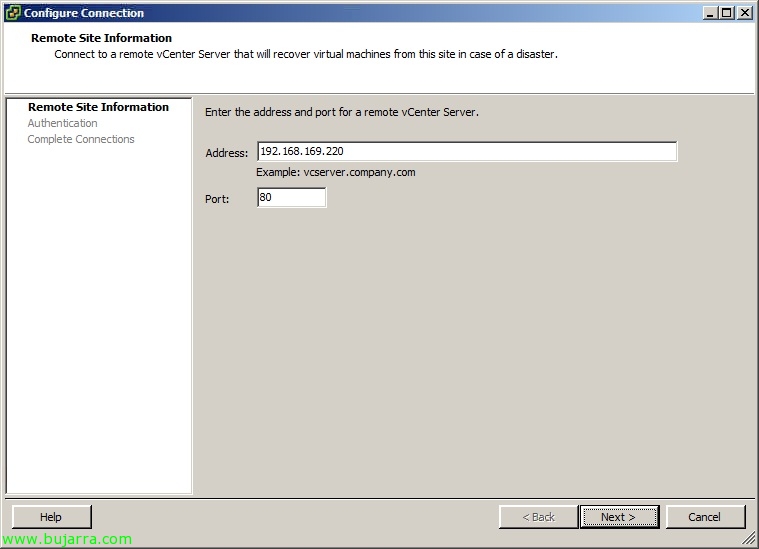This screenshot has width=759, height=549.
Task: Select the Authentication step in sidebar
Action: tap(62, 123)
